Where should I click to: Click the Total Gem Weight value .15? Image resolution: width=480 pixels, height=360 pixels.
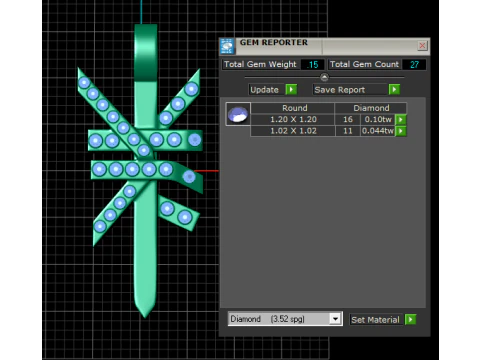(312, 64)
